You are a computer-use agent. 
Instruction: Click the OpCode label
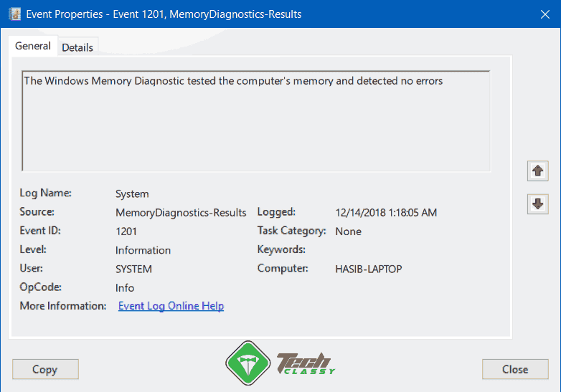click(40, 287)
